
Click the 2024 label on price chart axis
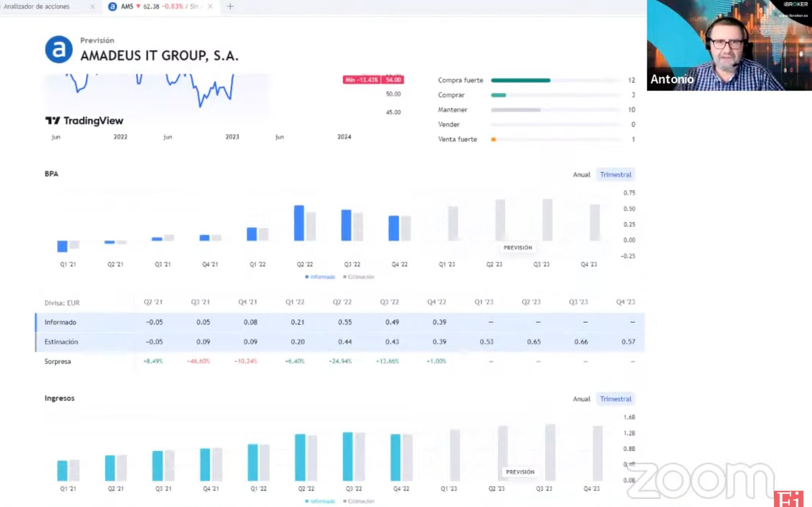[344, 137]
